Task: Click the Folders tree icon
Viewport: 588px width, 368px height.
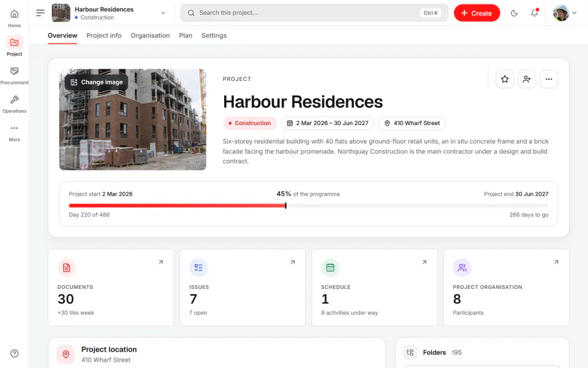Action: pyautogui.click(x=410, y=352)
